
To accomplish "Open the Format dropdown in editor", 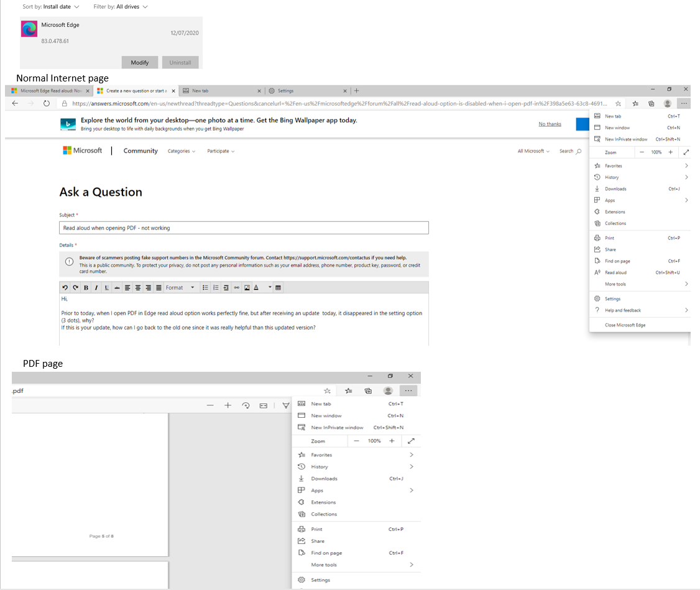I will [x=180, y=287].
